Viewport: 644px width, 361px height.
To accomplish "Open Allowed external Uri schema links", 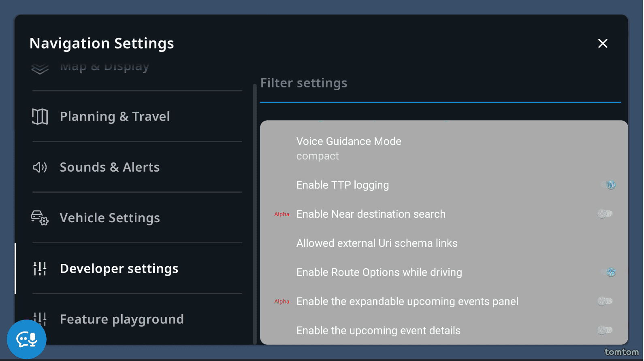I will coord(377,243).
